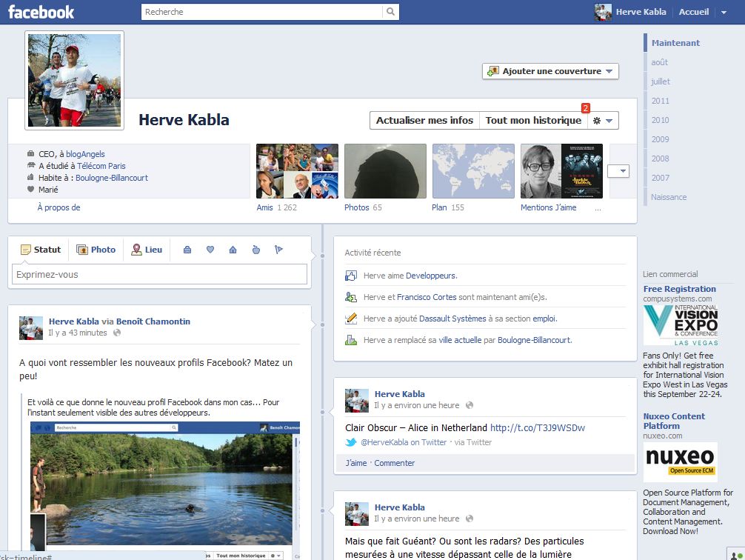
Task: Click the Facebook logo
Action: pyautogui.click(x=41, y=12)
